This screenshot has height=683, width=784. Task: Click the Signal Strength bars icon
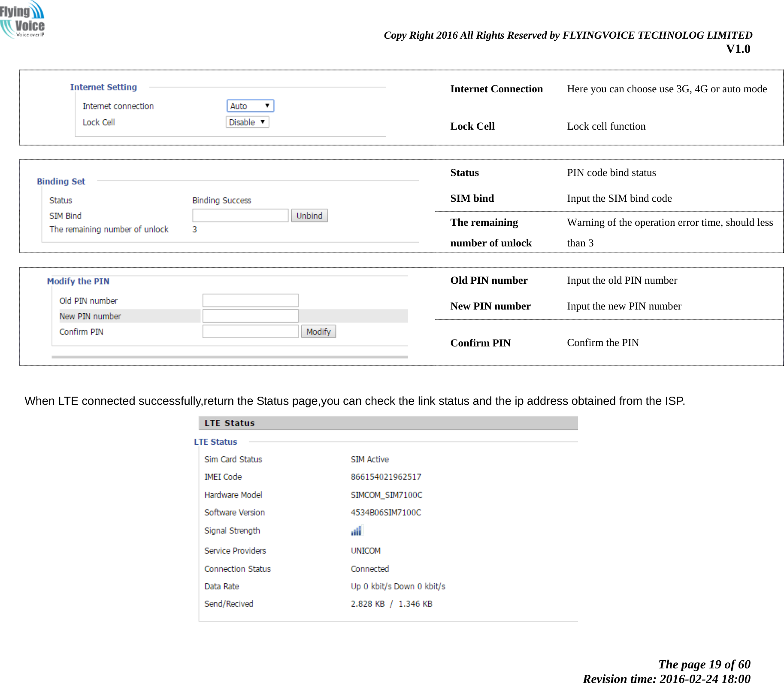pos(357,530)
